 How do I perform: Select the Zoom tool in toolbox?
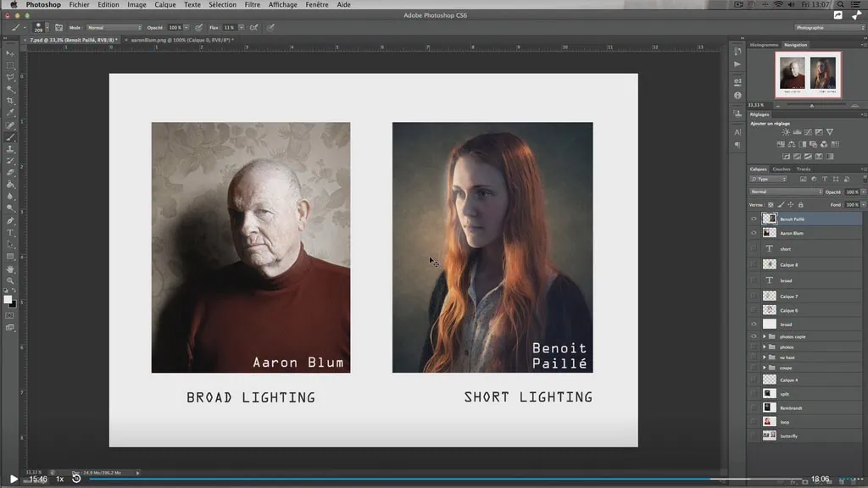pyautogui.click(x=10, y=280)
